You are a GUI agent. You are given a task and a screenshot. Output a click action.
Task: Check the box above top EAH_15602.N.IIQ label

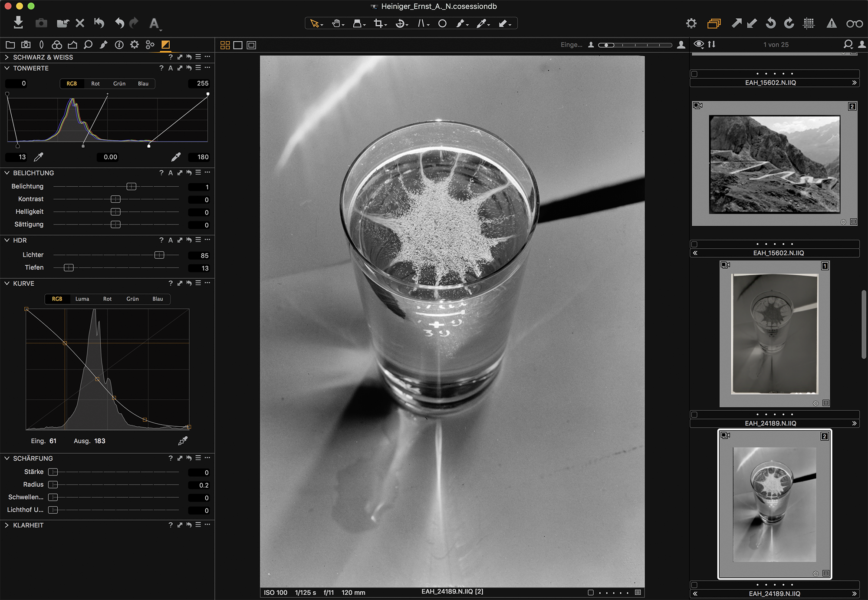(x=694, y=74)
